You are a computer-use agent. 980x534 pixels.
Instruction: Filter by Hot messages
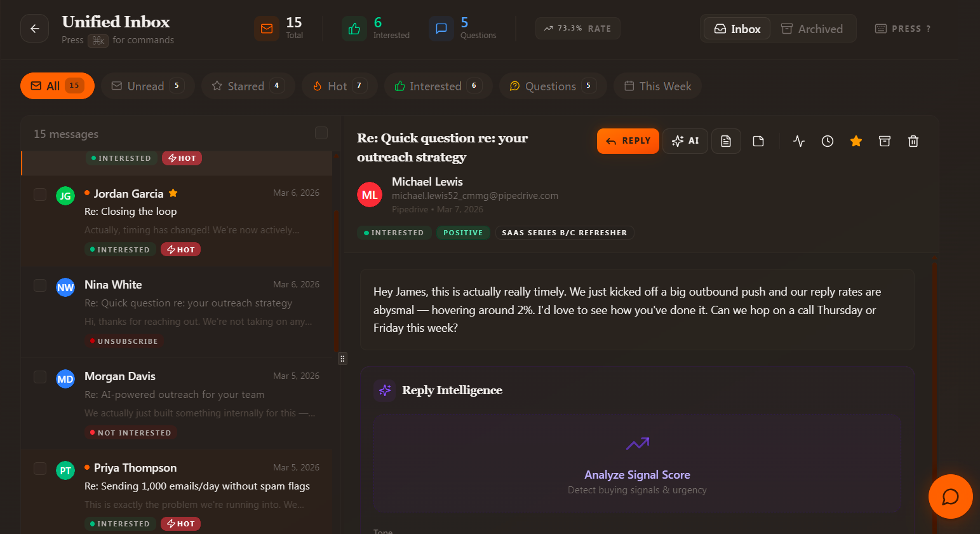[x=340, y=86]
